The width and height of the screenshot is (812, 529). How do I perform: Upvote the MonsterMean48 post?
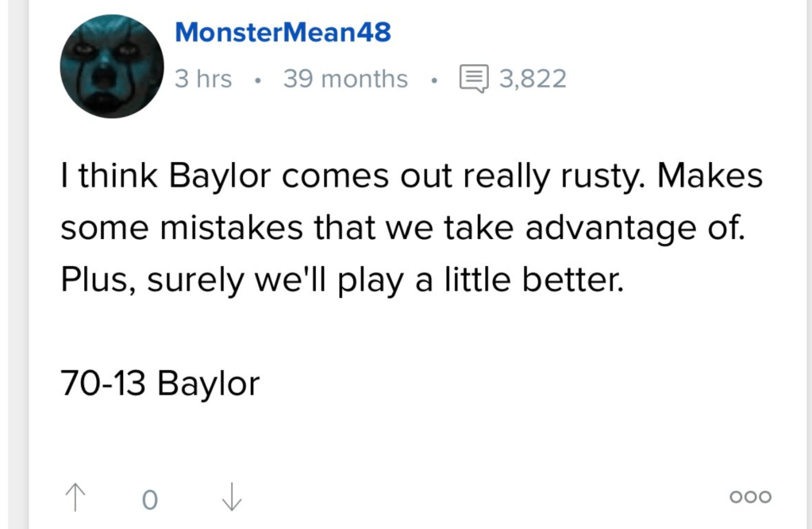pos(75,498)
